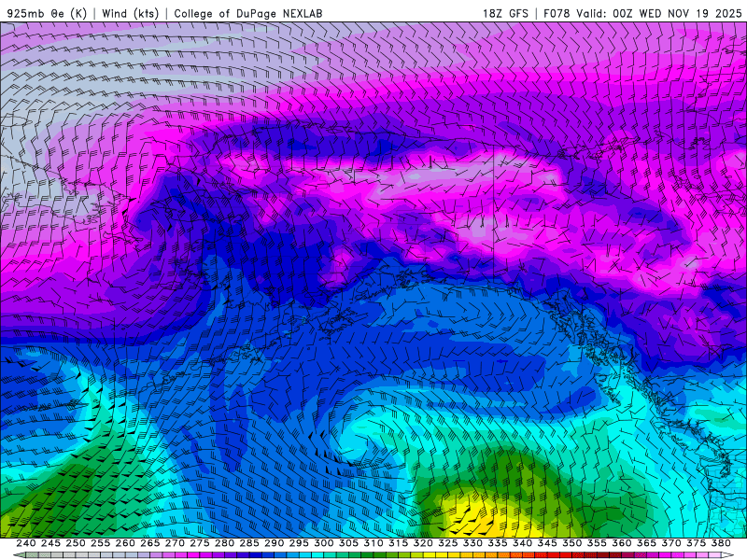Click the 260 color scale label
The image size is (747, 560).
coord(125,543)
